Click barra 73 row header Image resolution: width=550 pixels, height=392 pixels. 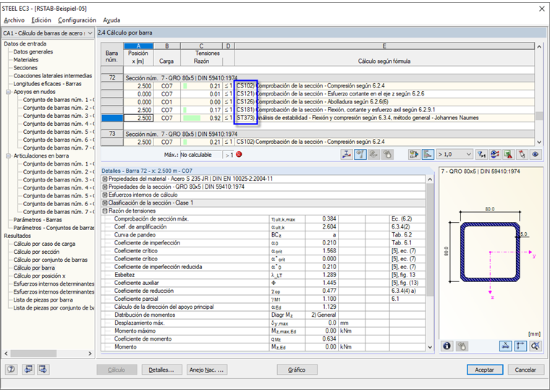click(x=112, y=134)
